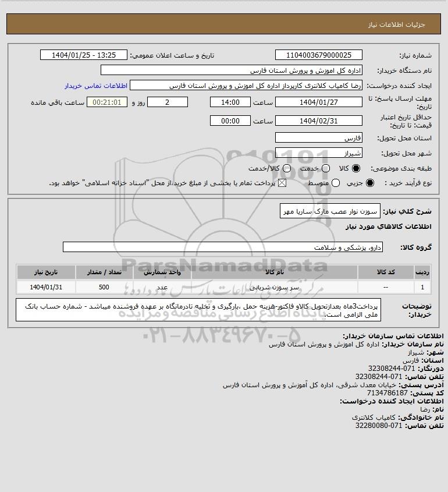Screen dimensions: 448x492
Task: Toggle Islamic treasury payment checkbox
Action: pos(282,183)
